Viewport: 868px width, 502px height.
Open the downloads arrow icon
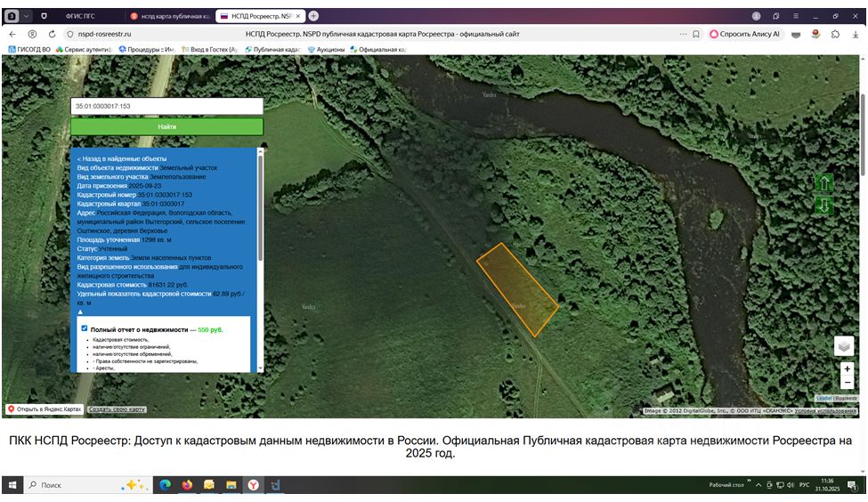coord(856,34)
